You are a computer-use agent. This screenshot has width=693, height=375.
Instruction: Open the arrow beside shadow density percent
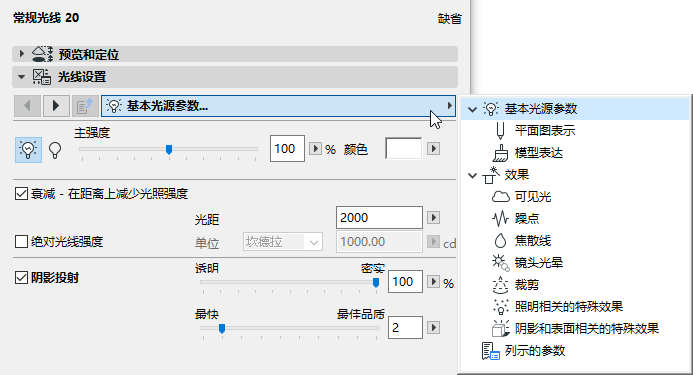pos(434,282)
